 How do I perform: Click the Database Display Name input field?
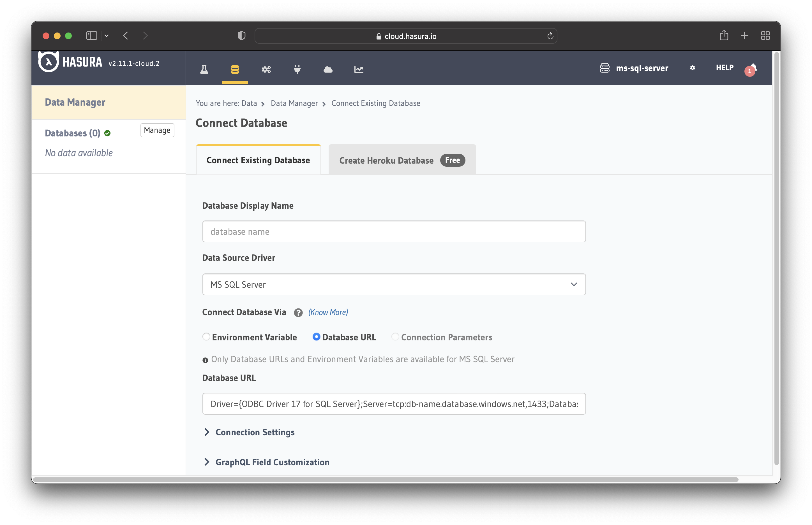(x=394, y=231)
